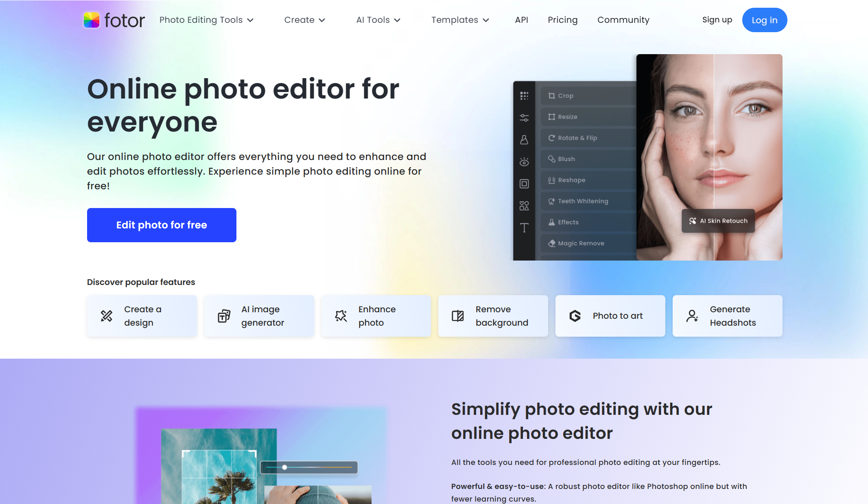Click the Sign up link
The height and width of the screenshot is (504, 868).
[717, 20]
